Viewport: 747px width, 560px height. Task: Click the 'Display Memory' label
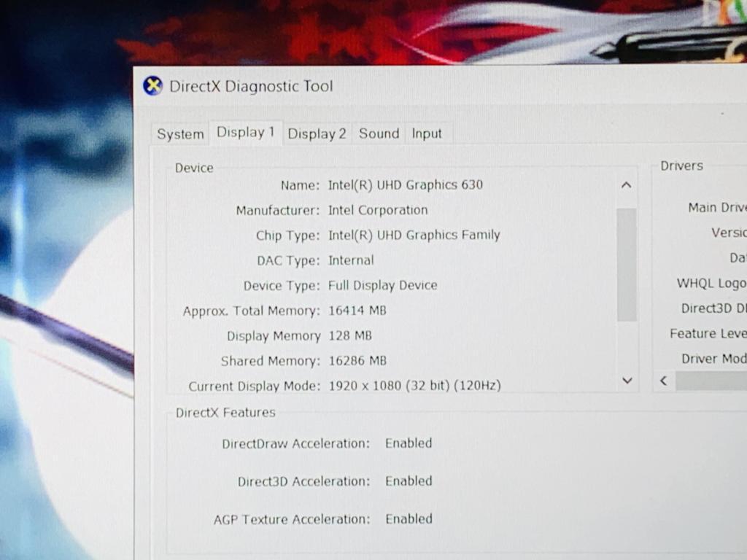coord(274,336)
